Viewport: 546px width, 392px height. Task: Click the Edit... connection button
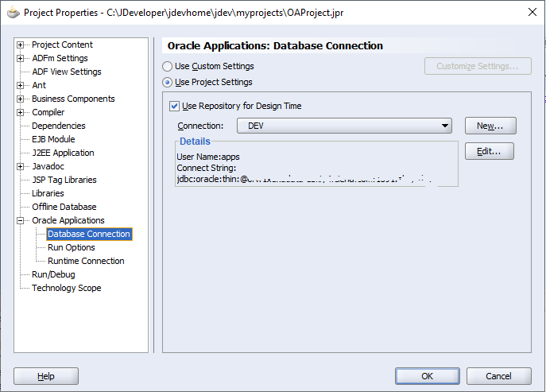490,151
